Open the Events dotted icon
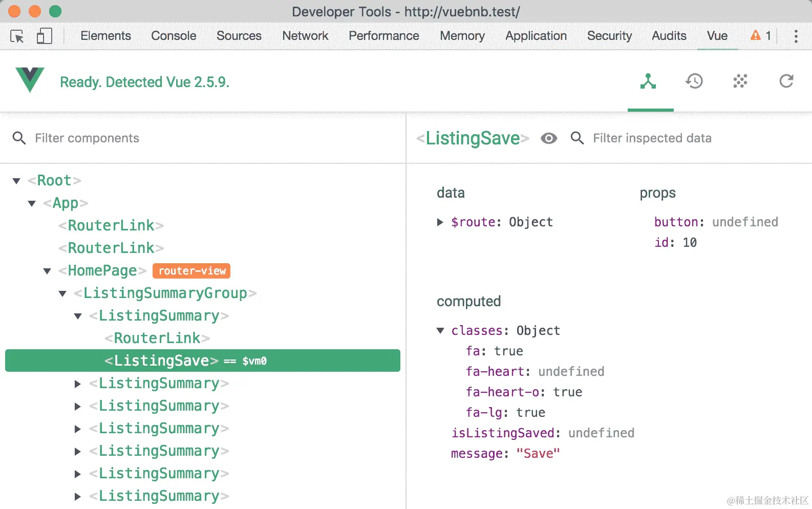Image resolution: width=812 pixels, height=509 pixels. 740,81
